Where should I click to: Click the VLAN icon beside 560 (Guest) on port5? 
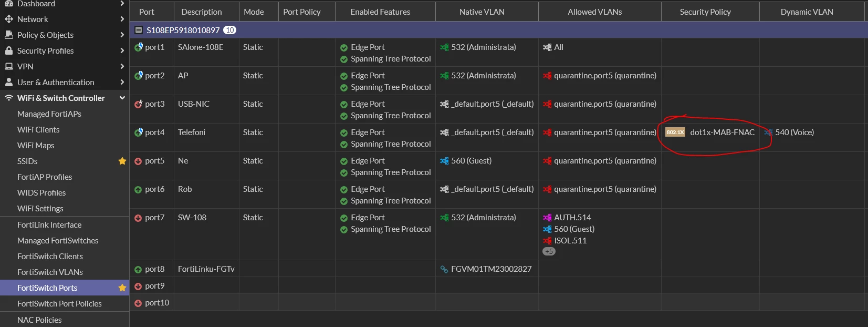444,161
